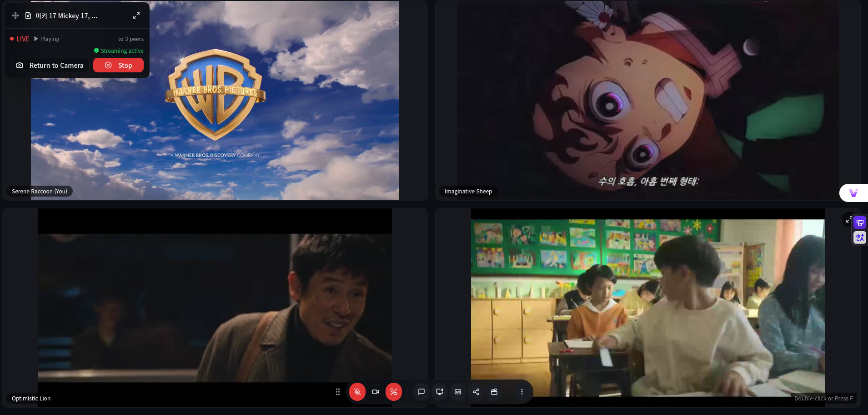
Task: Click the 'Streaming active' status text
Action: [x=119, y=51]
